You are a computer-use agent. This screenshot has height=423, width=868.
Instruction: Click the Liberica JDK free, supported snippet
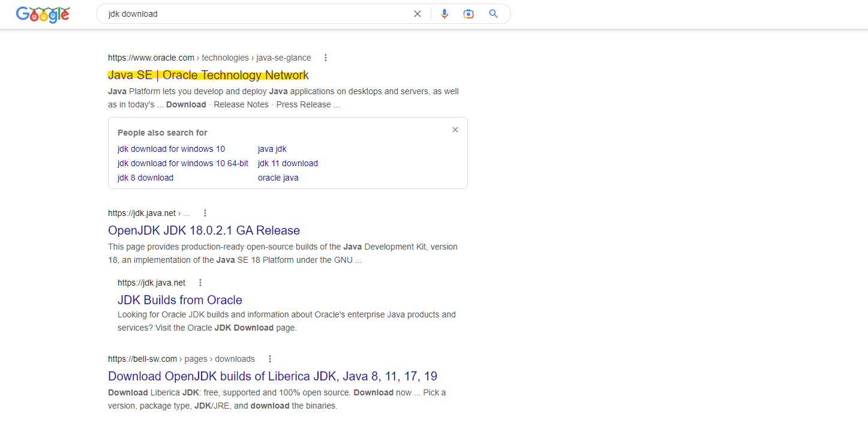(277, 399)
